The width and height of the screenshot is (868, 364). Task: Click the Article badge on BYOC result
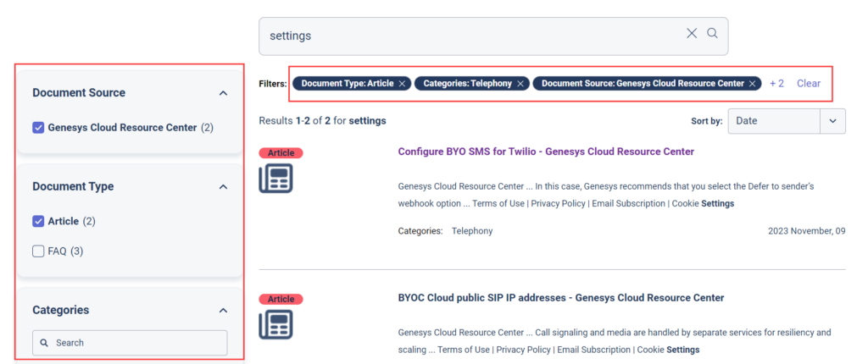(281, 300)
